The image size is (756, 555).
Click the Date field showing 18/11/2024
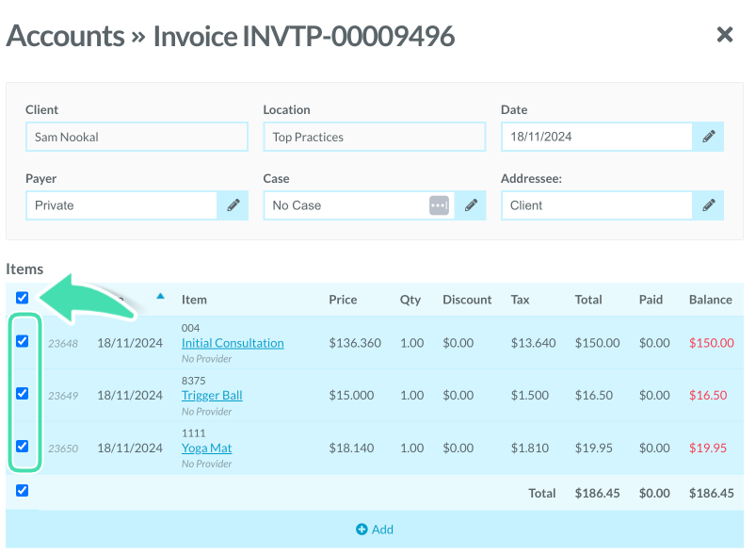(597, 137)
